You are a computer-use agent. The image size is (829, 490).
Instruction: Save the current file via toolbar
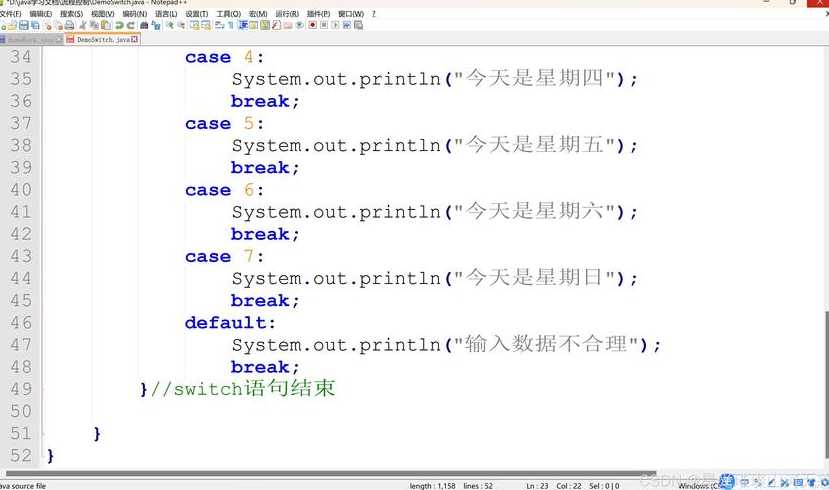tap(24, 25)
